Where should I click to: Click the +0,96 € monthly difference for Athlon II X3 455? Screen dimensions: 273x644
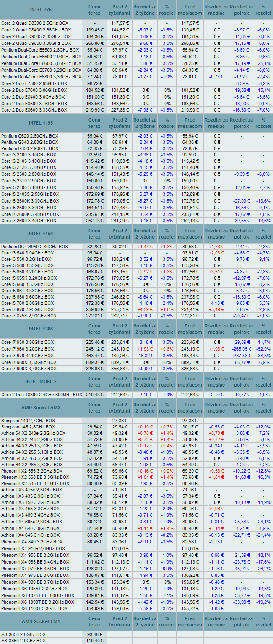(216, 510)
